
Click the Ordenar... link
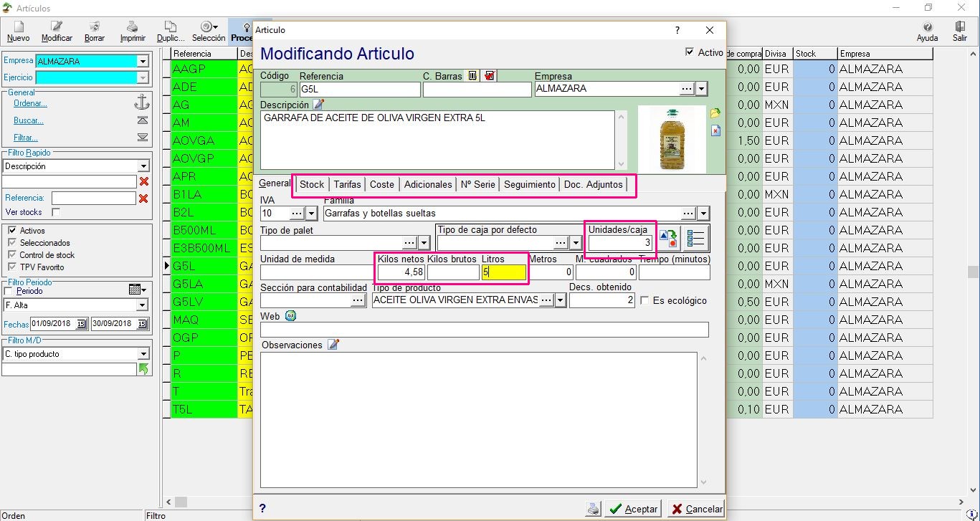tap(30, 103)
